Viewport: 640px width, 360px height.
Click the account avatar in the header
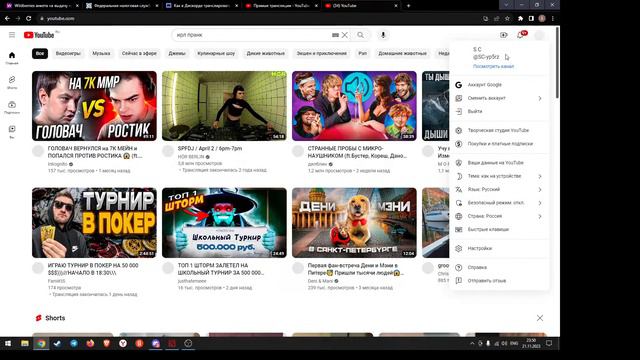539,35
